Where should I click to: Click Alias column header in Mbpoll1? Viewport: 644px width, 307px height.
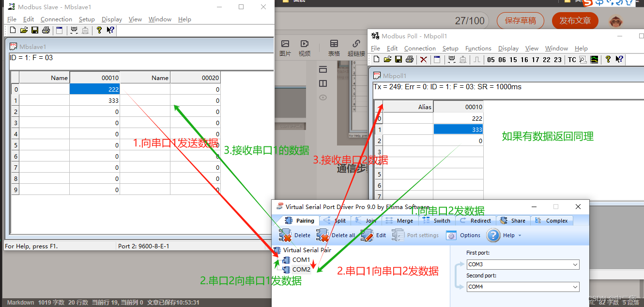click(408, 107)
